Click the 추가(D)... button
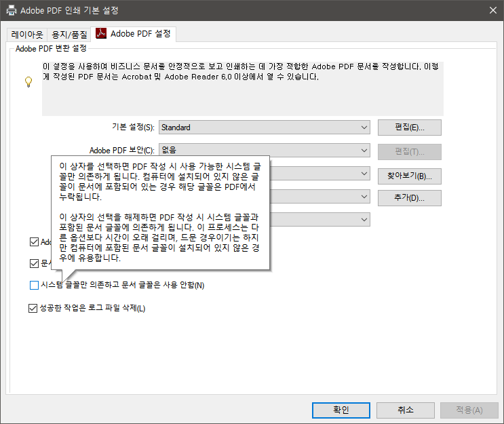 (410, 198)
